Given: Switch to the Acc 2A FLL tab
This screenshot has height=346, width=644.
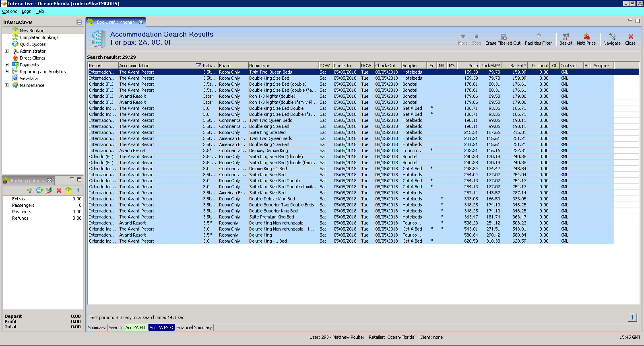Looking at the screenshot, I should tap(136, 327).
